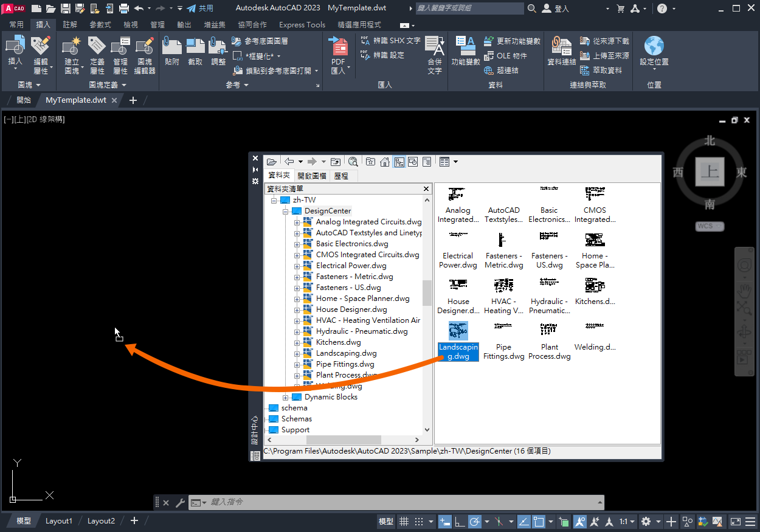760x532 pixels.
Task: Toggle dynamic input in status bar
Action: [445, 522]
